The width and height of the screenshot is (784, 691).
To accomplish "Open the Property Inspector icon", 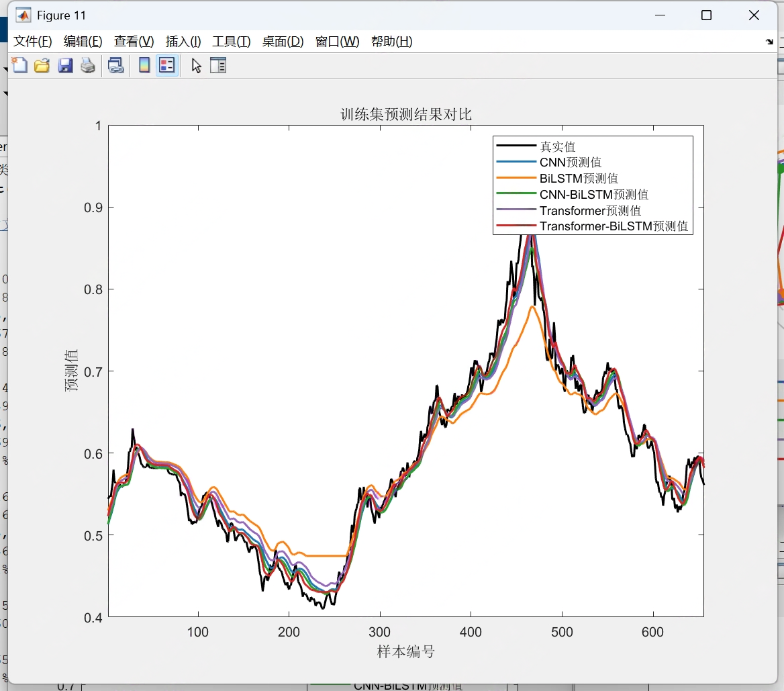I will tap(218, 66).
